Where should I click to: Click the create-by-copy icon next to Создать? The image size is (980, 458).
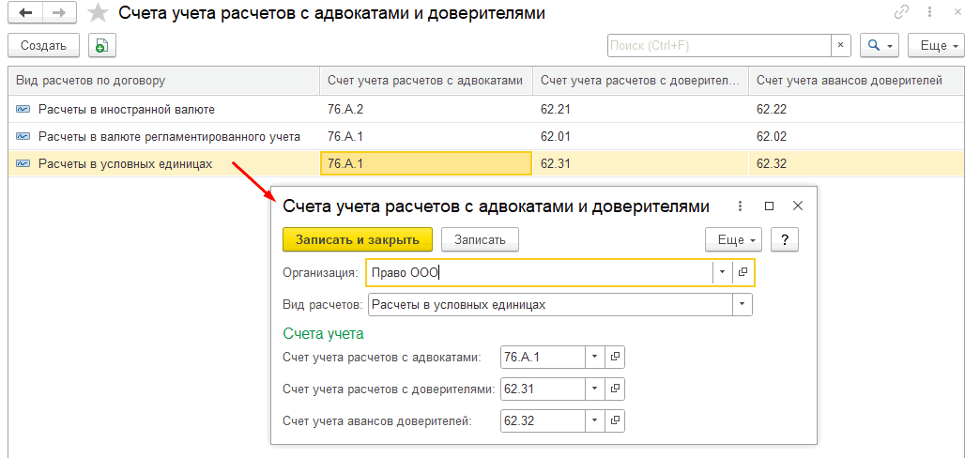100,45
